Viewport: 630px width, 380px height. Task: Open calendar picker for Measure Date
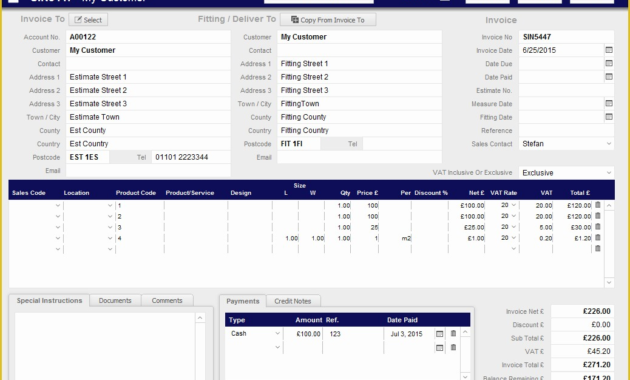[609, 103]
